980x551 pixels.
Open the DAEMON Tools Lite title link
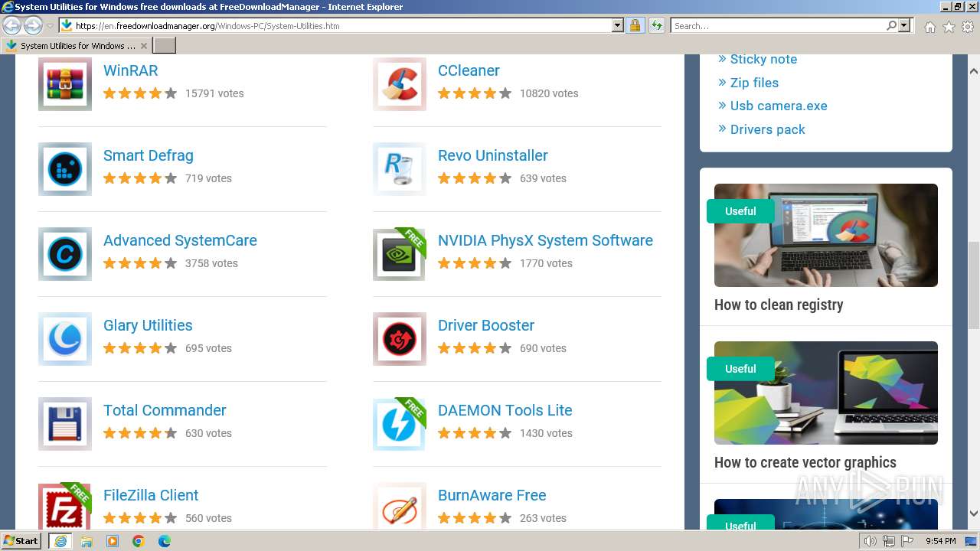coord(505,410)
